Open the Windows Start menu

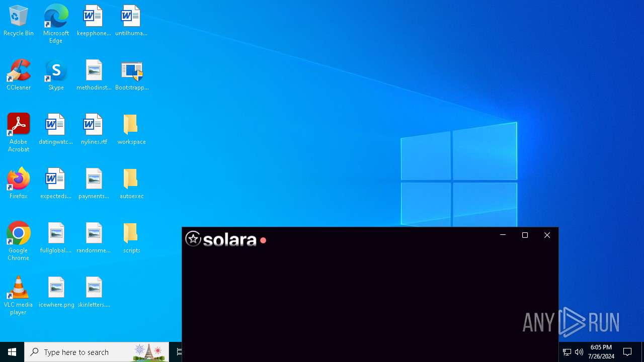point(12,352)
